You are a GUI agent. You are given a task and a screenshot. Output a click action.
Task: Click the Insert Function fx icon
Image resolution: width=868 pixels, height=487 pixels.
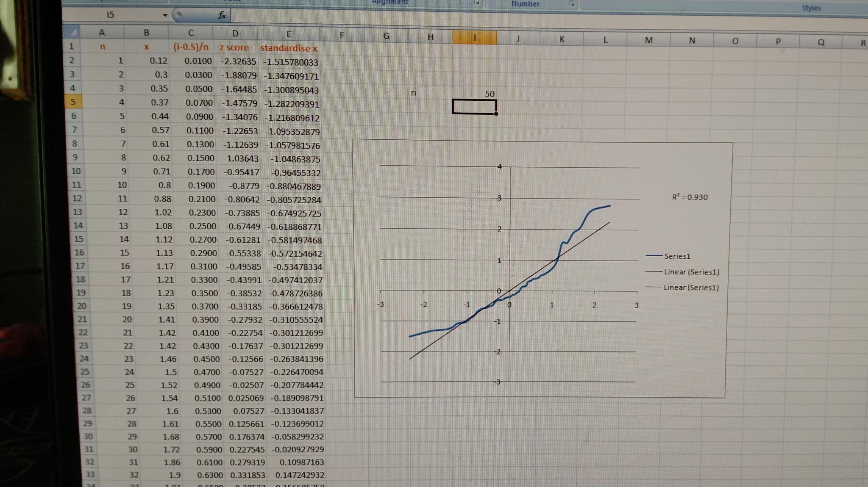pos(222,16)
